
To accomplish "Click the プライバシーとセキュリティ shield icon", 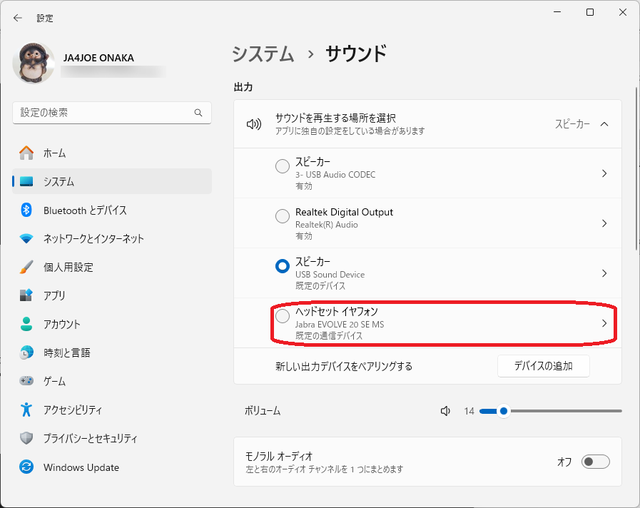I will click(x=27, y=438).
